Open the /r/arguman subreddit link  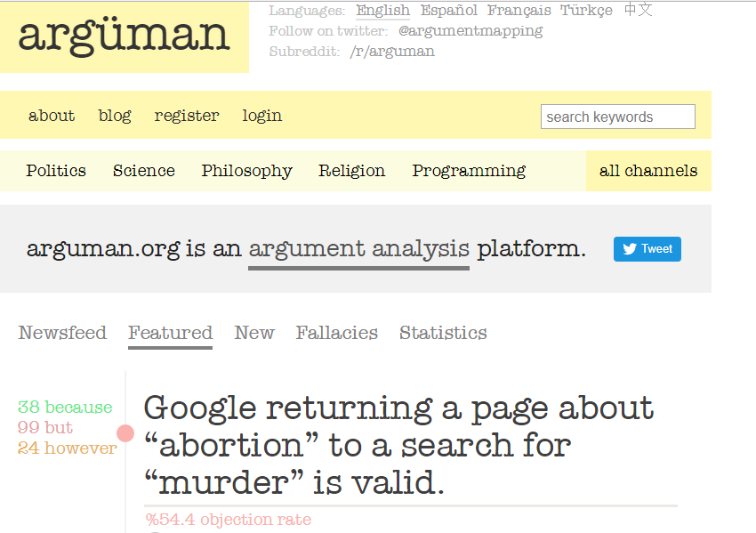click(x=392, y=51)
